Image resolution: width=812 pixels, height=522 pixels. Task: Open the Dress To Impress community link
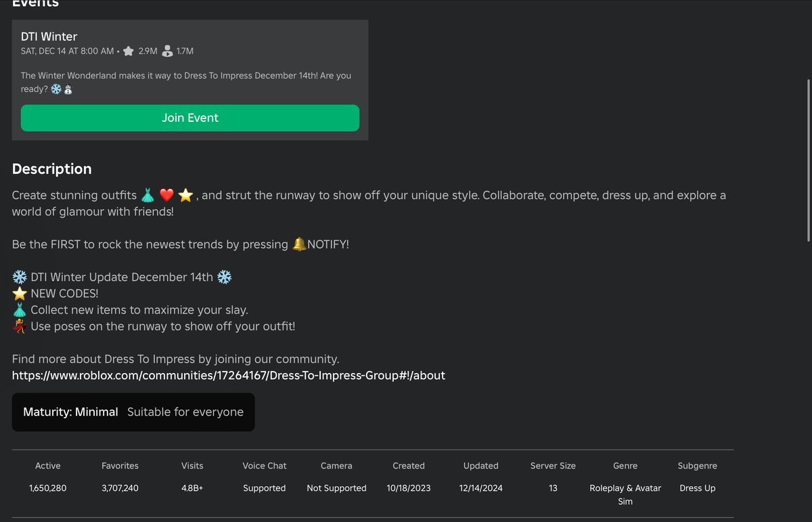pyautogui.click(x=229, y=376)
